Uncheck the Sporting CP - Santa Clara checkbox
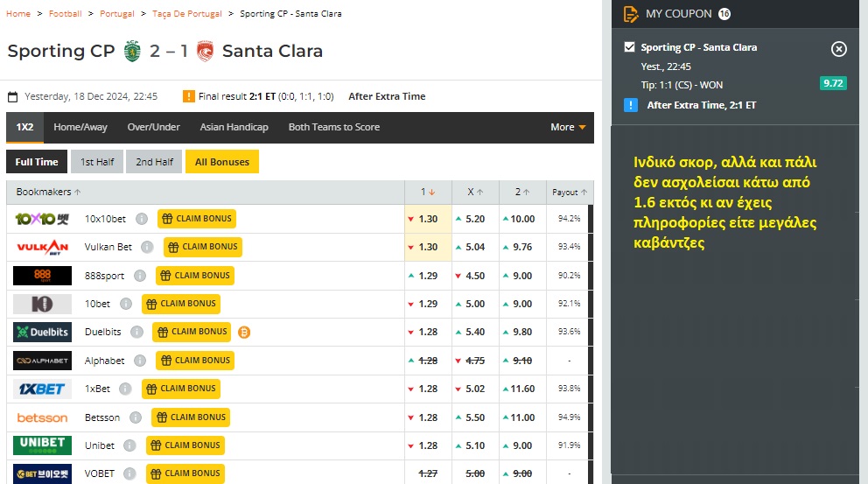This screenshot has width=868, height=484. 629,47
